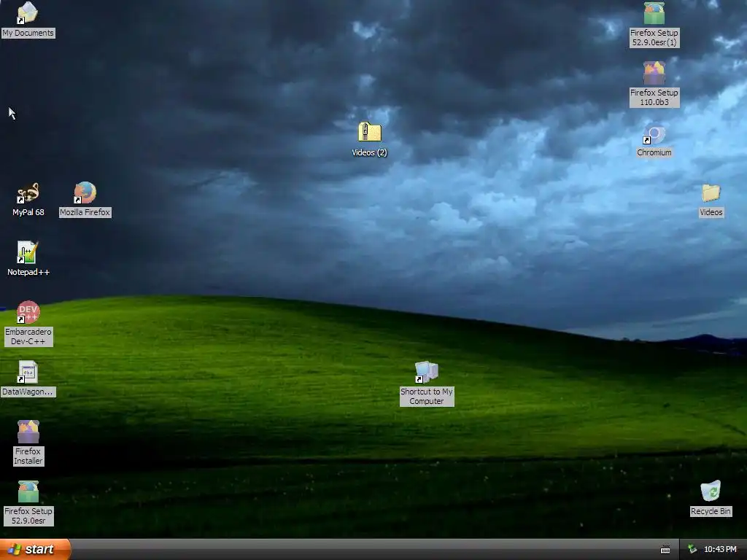This screenshot has height=560, width=747.
Task: Click the "Mozilla Firefox" icon label
Action: [85, 212]
